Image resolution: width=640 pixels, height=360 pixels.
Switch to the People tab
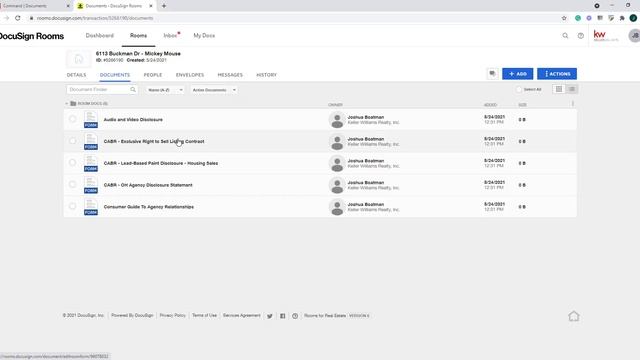(153, 75)
